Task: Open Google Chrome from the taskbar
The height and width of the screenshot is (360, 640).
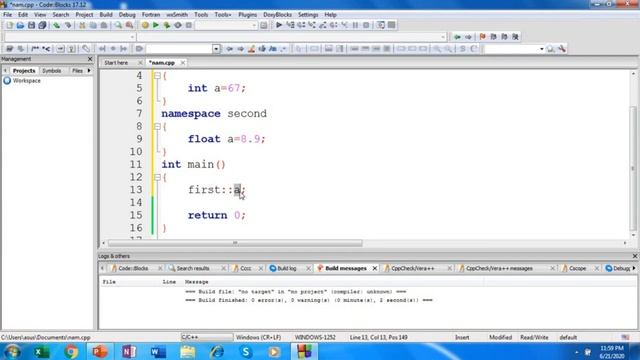Action: tap(71, 351)
